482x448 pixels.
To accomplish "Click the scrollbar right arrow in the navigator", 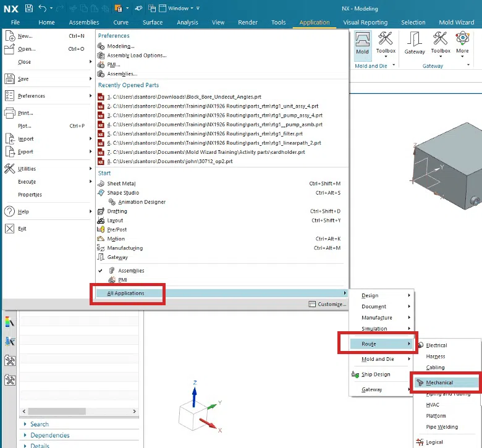I will [x=134, y=411].
